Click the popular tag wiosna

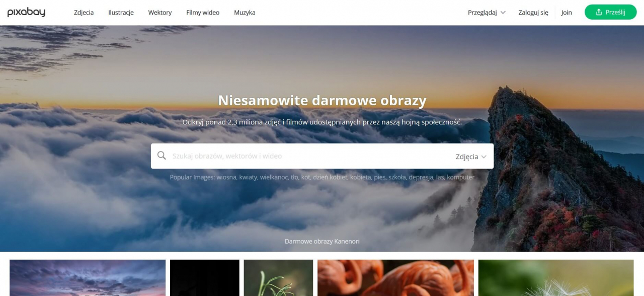pos(226,177)
